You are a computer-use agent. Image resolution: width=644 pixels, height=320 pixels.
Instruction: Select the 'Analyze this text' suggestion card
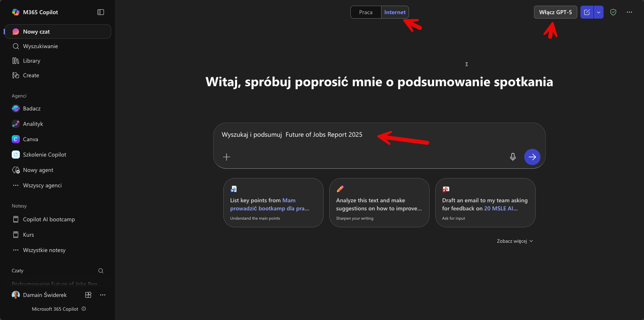(379, 203)
